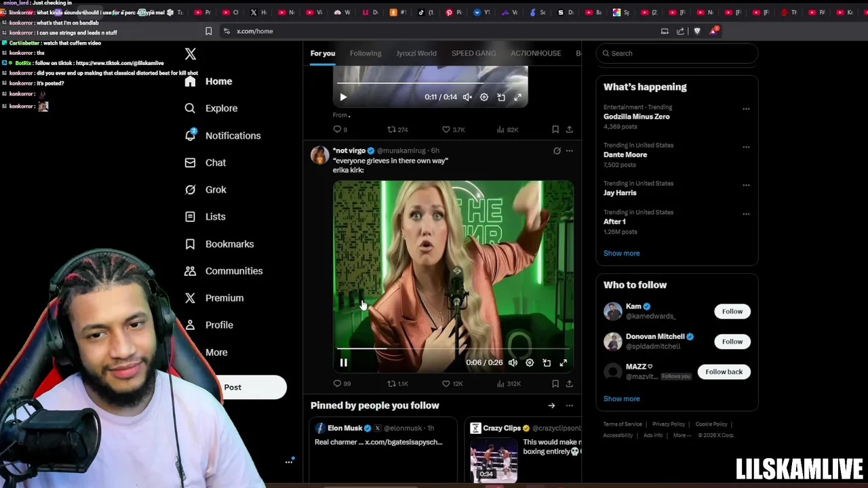The image size is (868, 488).
Task: Play the top video at 0:11
Action: coord(343,97)
